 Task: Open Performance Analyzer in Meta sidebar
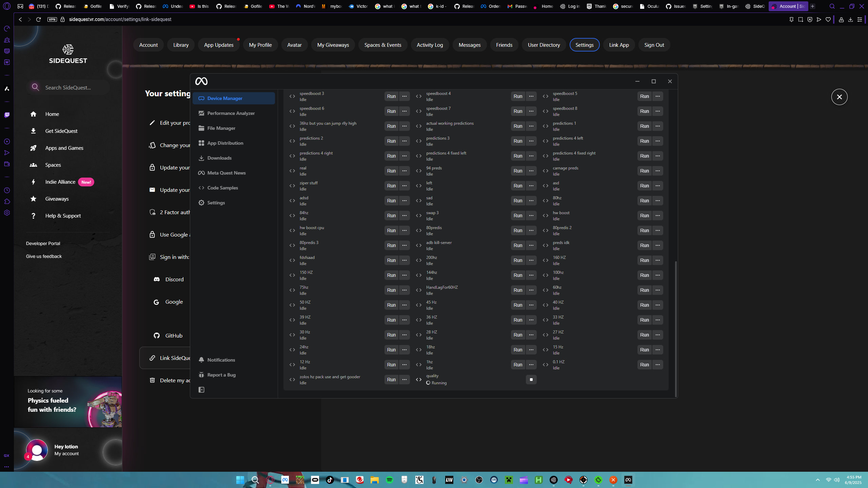231,113
